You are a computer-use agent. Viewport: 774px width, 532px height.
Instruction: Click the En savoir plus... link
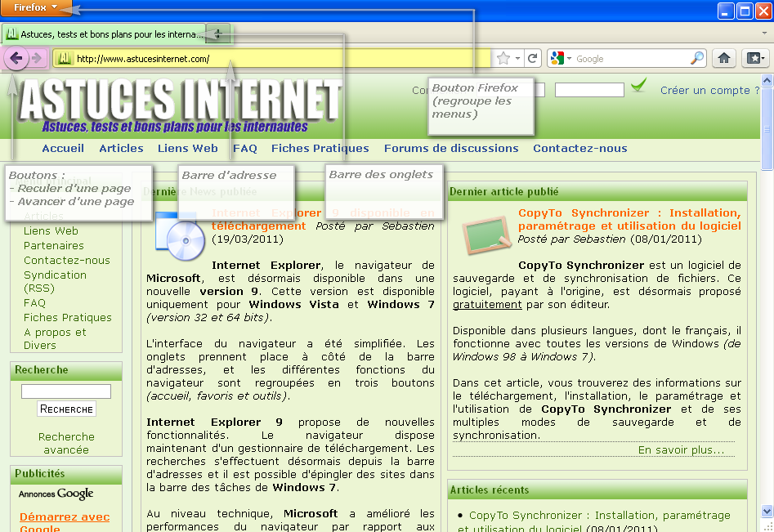pyautogui.click(x=681, y=449)
